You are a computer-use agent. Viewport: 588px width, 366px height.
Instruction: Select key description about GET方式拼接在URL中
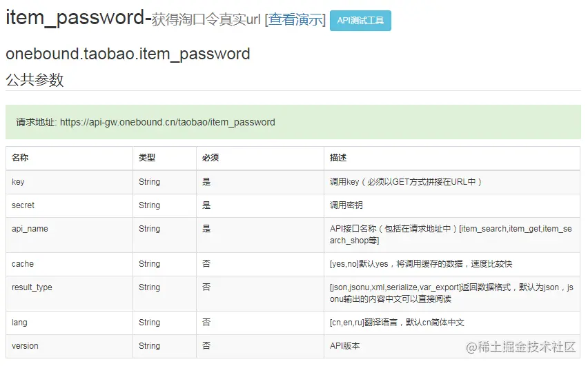[405, 182]
